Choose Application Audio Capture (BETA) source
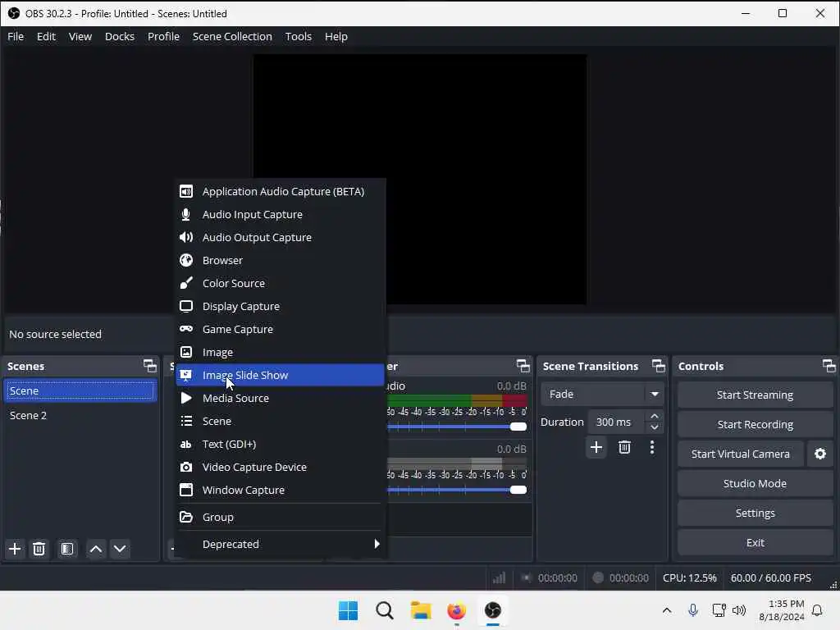Image resolution: width=840 pixels, height=630 pixels. [281, 192]
